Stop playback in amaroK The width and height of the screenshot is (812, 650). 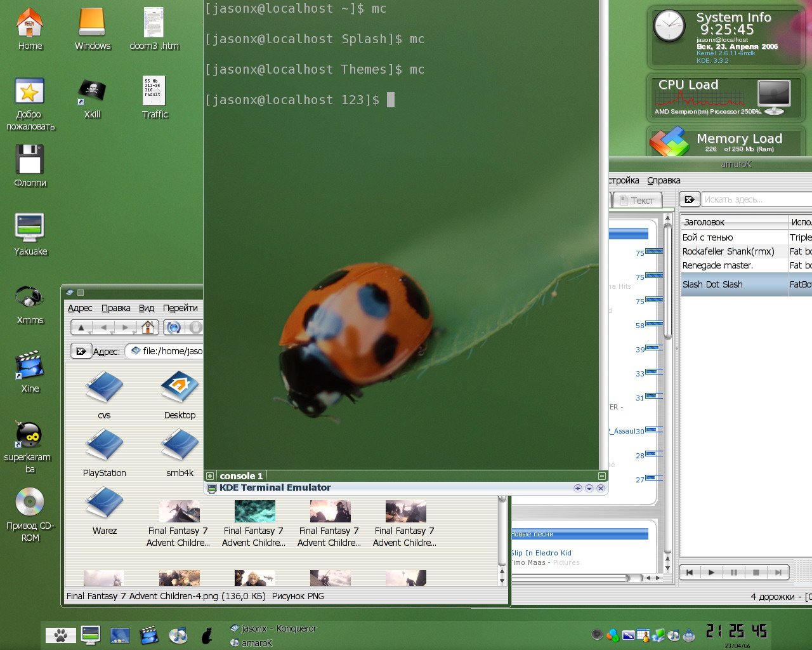pyautogui.click(x=756, y=572)
